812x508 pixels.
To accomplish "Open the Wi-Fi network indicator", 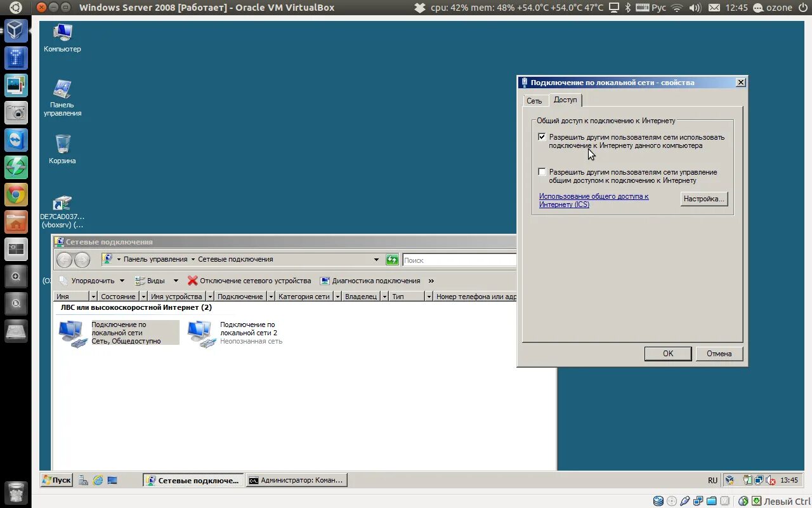I will [x=677, y=8].
